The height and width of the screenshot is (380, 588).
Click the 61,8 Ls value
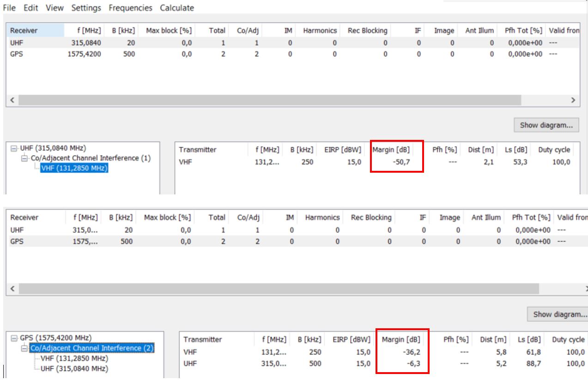tap(534, 352)
